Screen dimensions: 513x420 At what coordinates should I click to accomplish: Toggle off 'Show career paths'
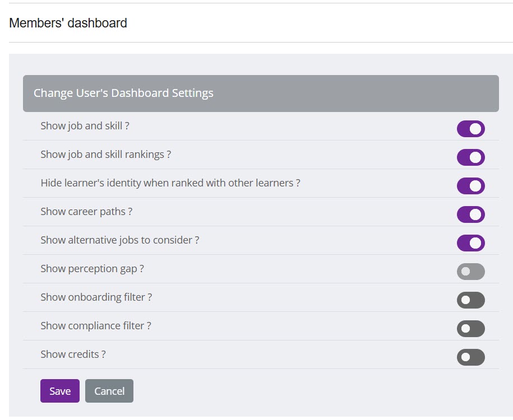click(471, 214)
